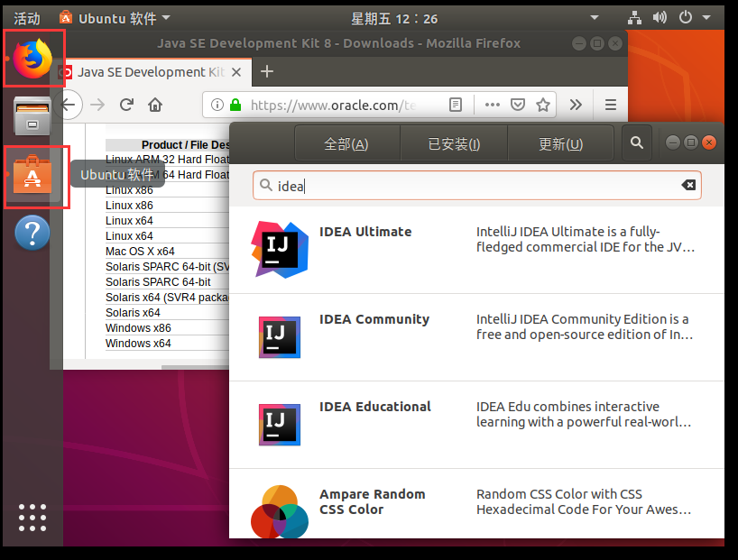Switch to the 已安装(I) tab
Image resolution: width=738 pixels, height=560 pixels.
tap(454, 143)
